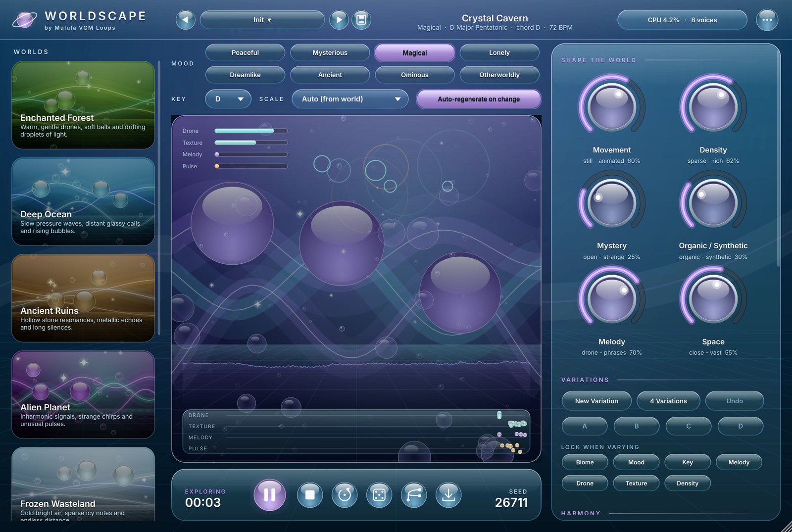Image resolution: width=792 pixels, height=532 pixels.
Task: Click the seed value 26711
Action: click(x=511, y=502)
